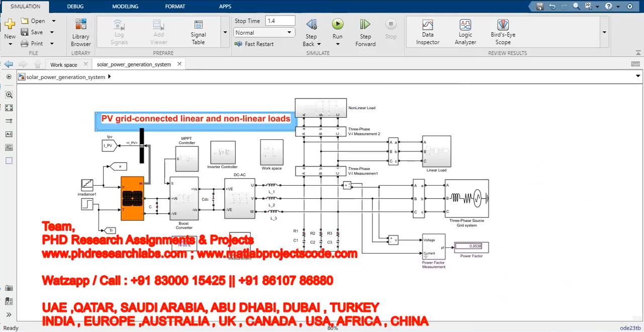Switch to the MODELING tab

[x=126, y=7]
